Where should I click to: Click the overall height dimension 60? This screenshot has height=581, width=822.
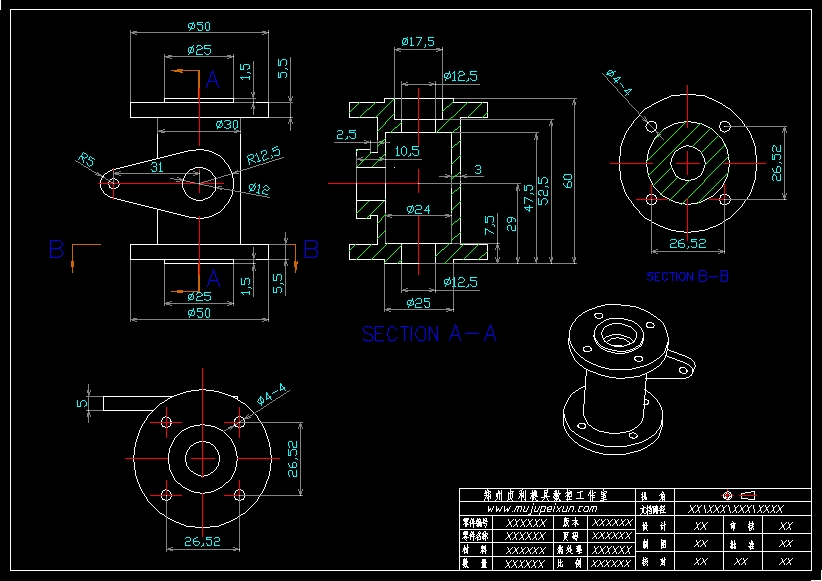click(569, 181)
